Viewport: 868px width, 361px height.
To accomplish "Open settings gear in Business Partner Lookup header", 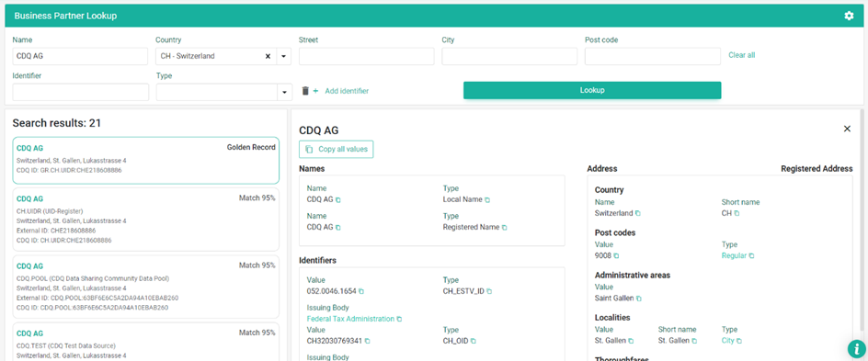I will pyautogui.click(x=849, y=16).
